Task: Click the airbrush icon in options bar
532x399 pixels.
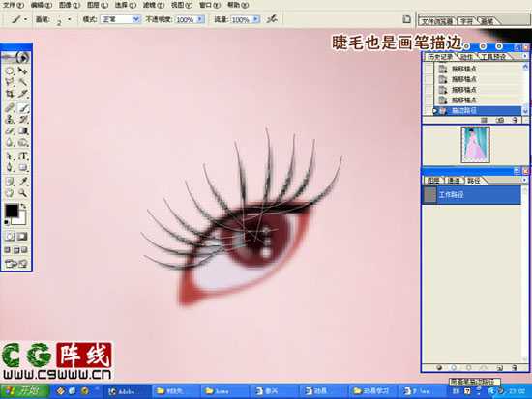Action: point(272,19)
